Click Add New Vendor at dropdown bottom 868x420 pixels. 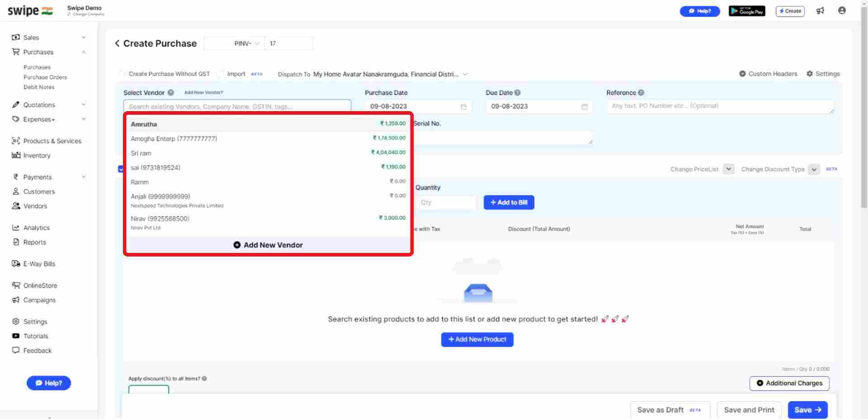(268, 245)
